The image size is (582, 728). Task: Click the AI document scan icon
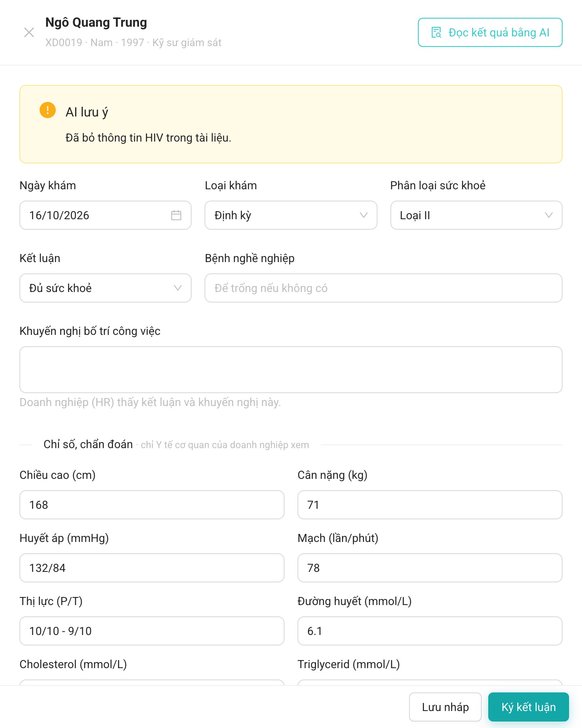[436, 32]
